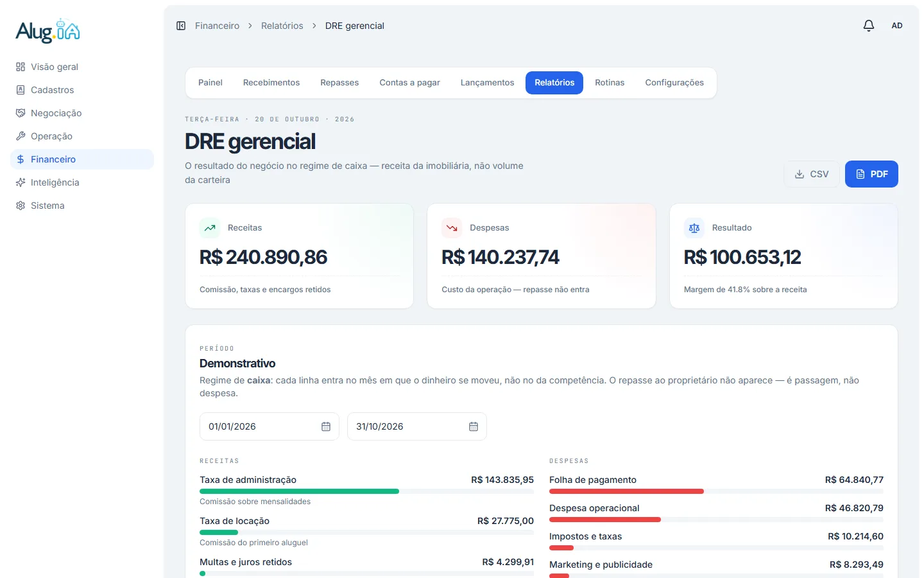Click the Taxa de locação row label
This screenshot has height=578, width=924.
click(x=234, y=521)
